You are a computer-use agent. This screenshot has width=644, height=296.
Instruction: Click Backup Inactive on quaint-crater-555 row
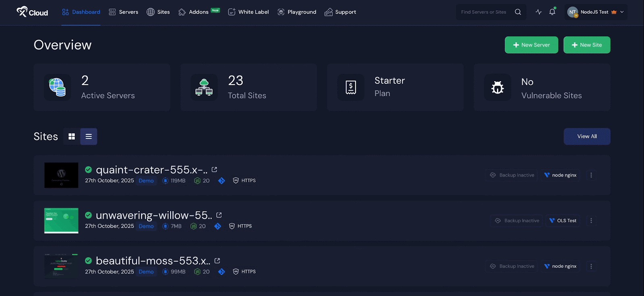point(512,175)
